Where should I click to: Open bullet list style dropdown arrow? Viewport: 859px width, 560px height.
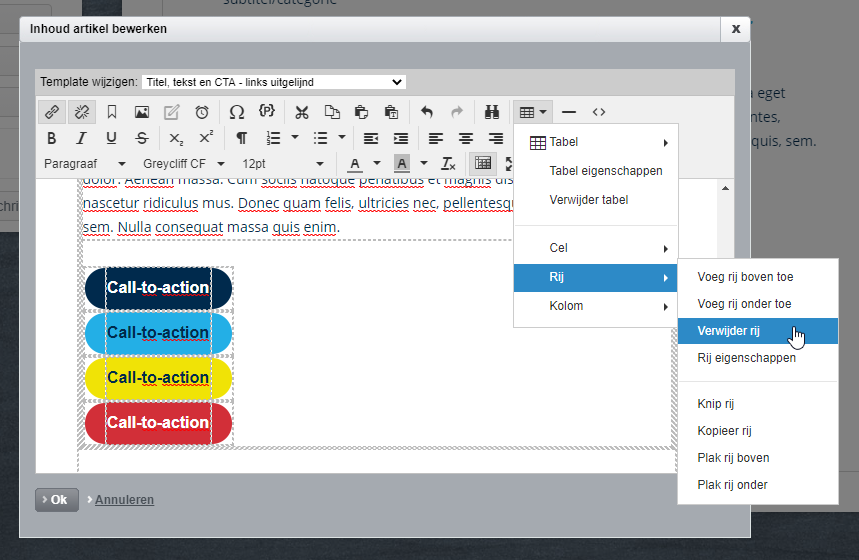coord(342,138)
